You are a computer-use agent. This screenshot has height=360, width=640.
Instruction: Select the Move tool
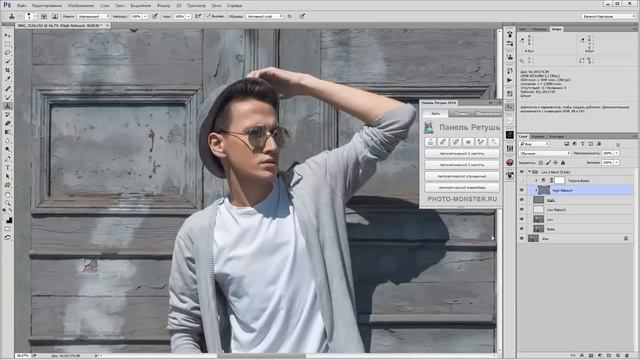[x=7, y=36]
